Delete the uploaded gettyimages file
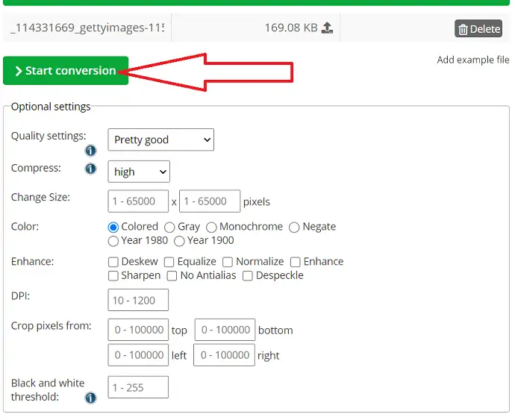 (478, 29)
